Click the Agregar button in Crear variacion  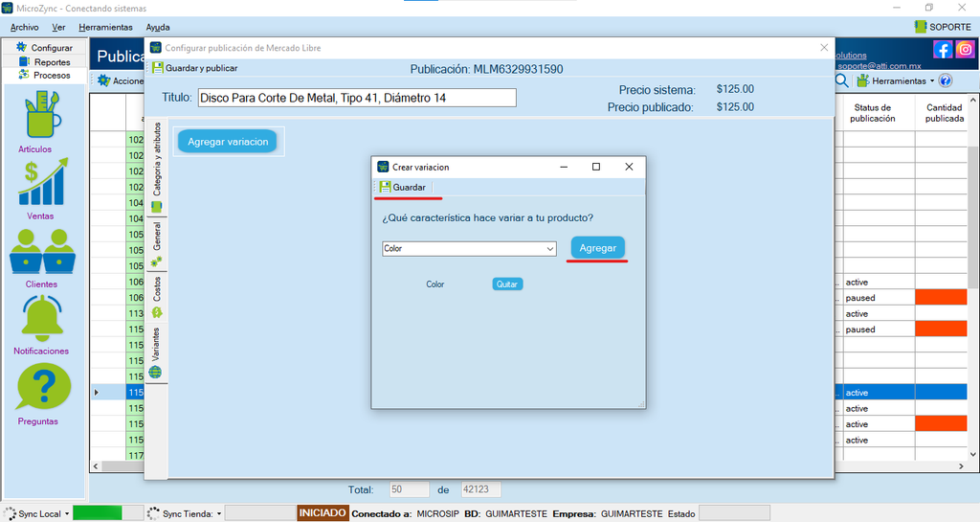pyautogui.click(x=597, y=248)
